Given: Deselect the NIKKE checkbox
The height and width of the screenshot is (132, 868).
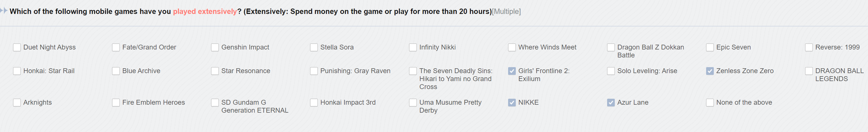Looking at the screenshot, I should (512, 103).
